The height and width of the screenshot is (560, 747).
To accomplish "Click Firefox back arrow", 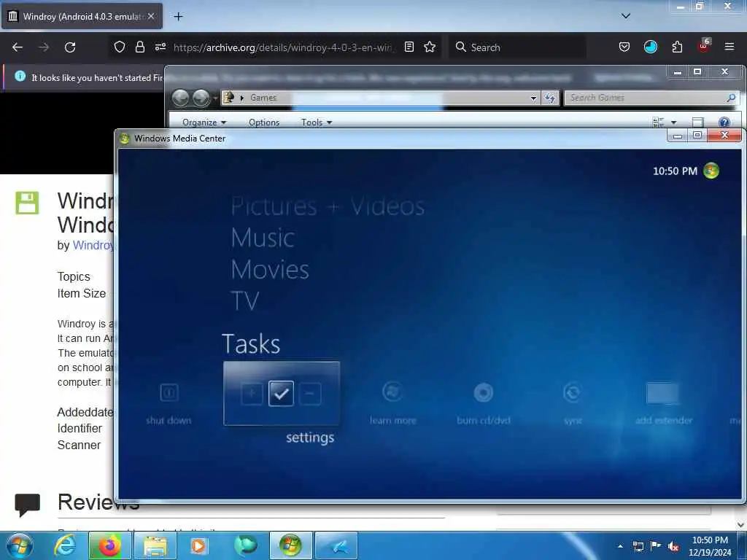I will 18,47.
